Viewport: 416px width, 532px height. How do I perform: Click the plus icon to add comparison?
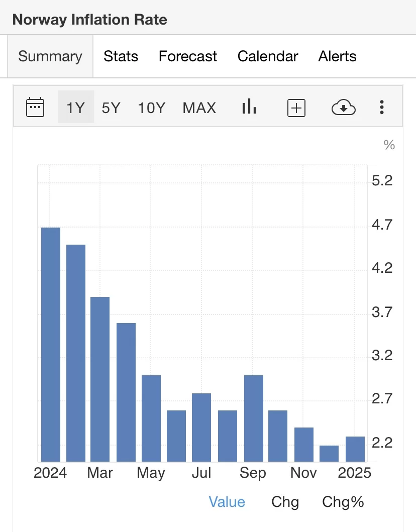pyautogui.click(x=296, y=108)
